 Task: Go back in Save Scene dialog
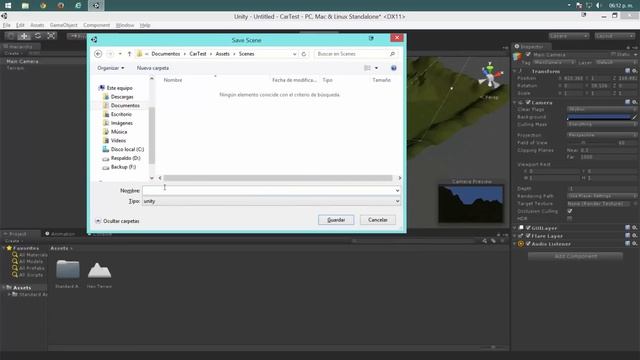(x=98, y=54)
